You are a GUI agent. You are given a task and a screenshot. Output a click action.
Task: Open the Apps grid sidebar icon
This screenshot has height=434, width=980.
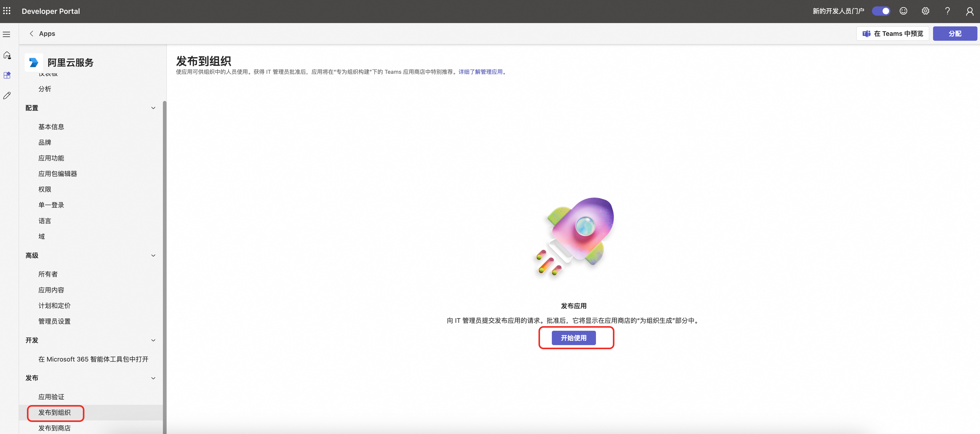(x=7, y=75)
